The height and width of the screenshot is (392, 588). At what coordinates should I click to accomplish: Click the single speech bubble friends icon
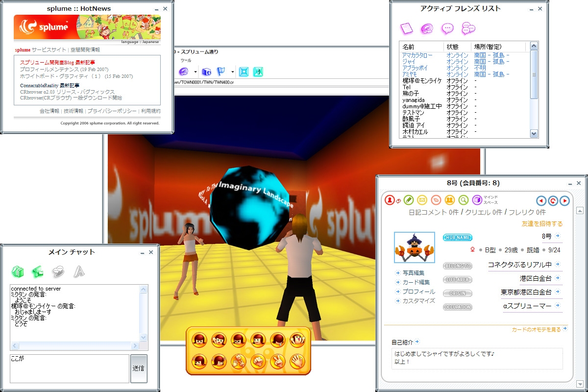pyautogui.click(x=447, y=28)
